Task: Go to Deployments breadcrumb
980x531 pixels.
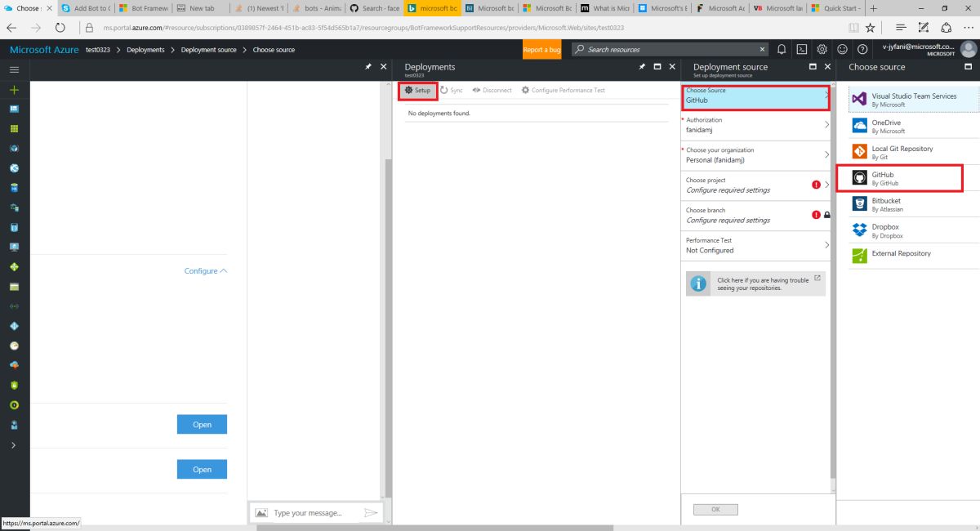Action: point(145,50)
